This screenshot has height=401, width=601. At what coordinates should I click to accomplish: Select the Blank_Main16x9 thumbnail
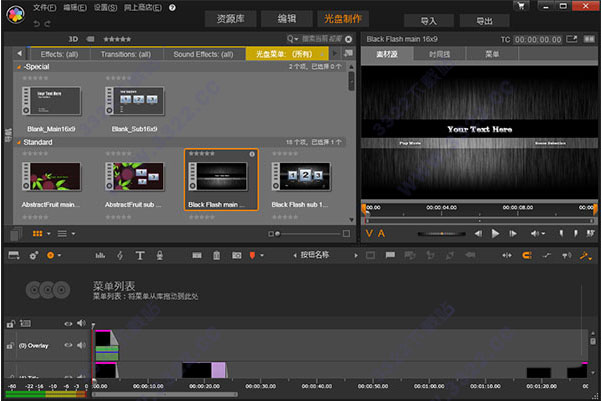(51, 101)
